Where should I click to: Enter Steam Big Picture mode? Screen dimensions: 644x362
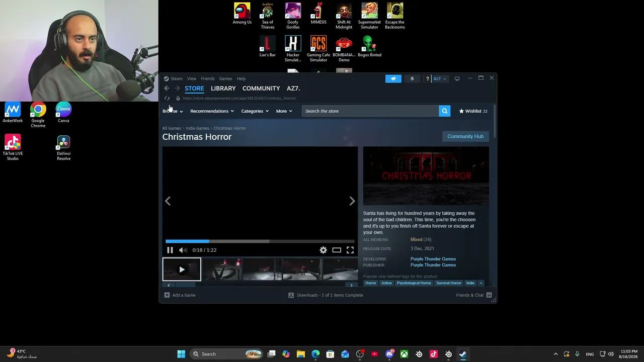[457, 78]
